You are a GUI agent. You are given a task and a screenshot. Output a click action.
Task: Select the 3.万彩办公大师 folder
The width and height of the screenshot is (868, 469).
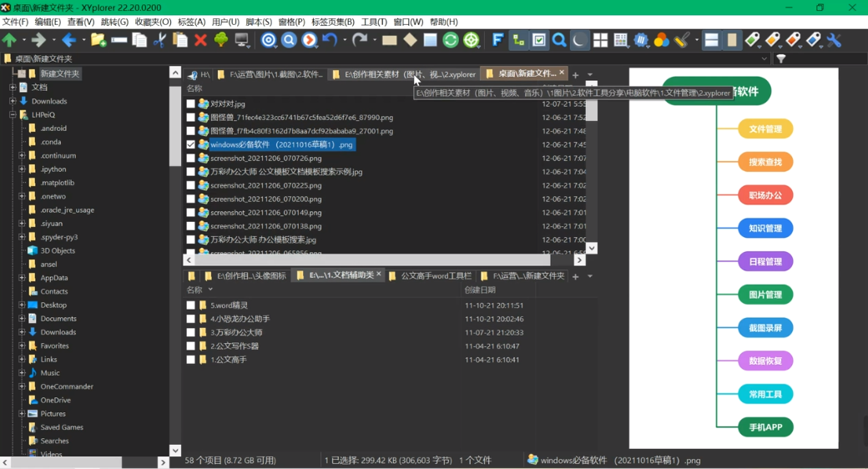click(236, 332)
